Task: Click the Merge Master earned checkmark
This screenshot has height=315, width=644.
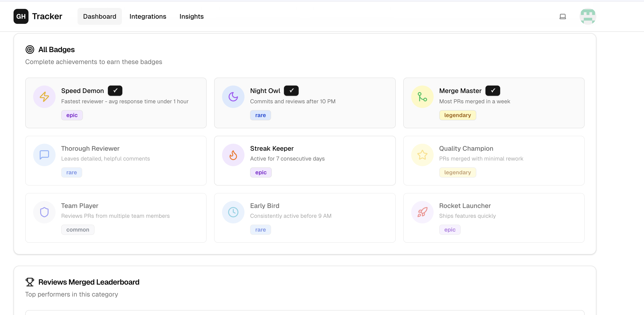Action: point(492,91)
